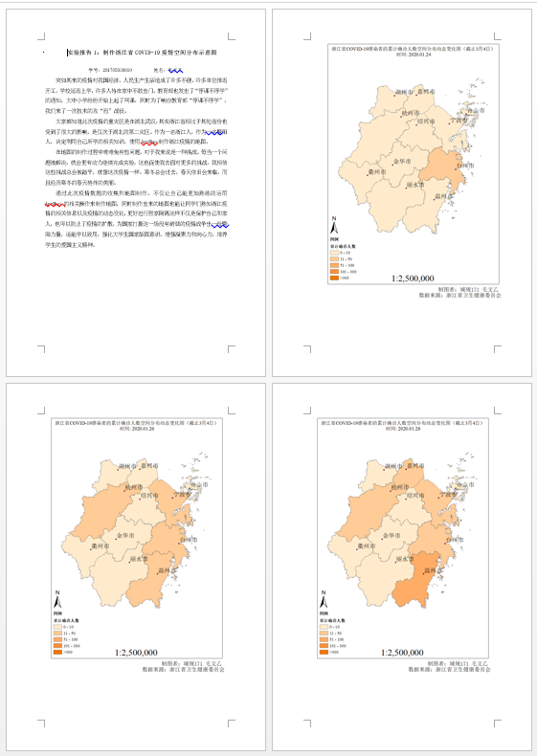This screenshot has height=756, width=537.
Task: Click the '时间: 2020.01.26' date label
Action: (x=137, y=429)
